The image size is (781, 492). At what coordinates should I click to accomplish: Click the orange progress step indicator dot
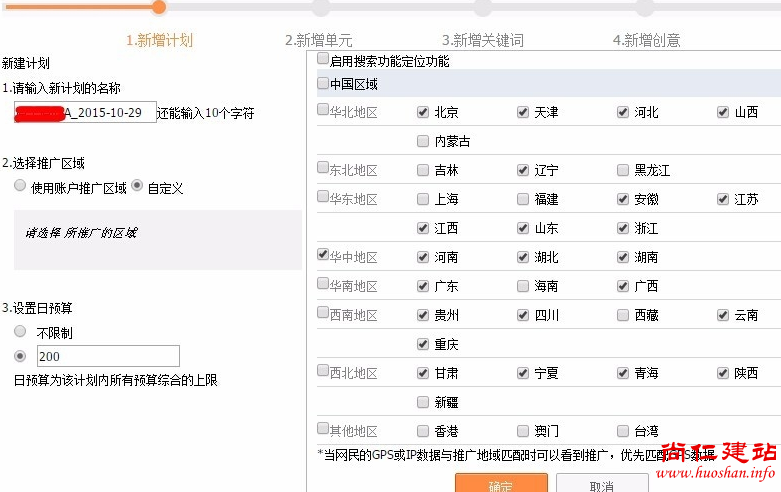pos(158,7)
